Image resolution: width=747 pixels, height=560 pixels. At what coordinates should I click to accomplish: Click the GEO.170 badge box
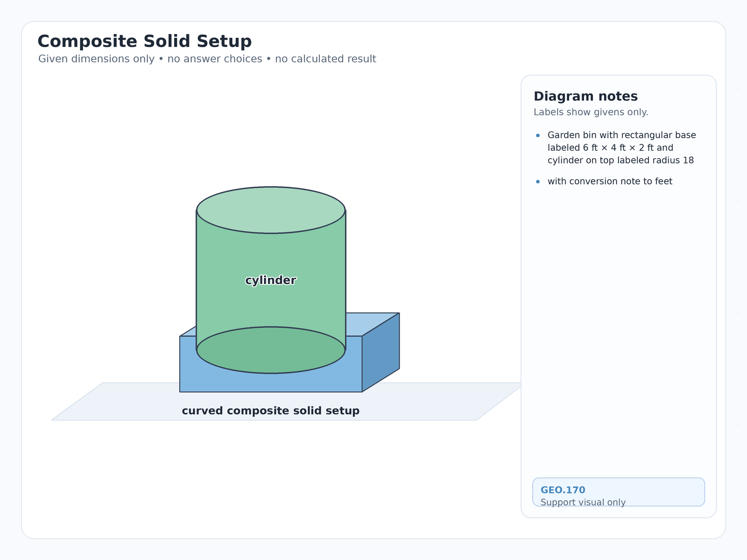point(619,492)
